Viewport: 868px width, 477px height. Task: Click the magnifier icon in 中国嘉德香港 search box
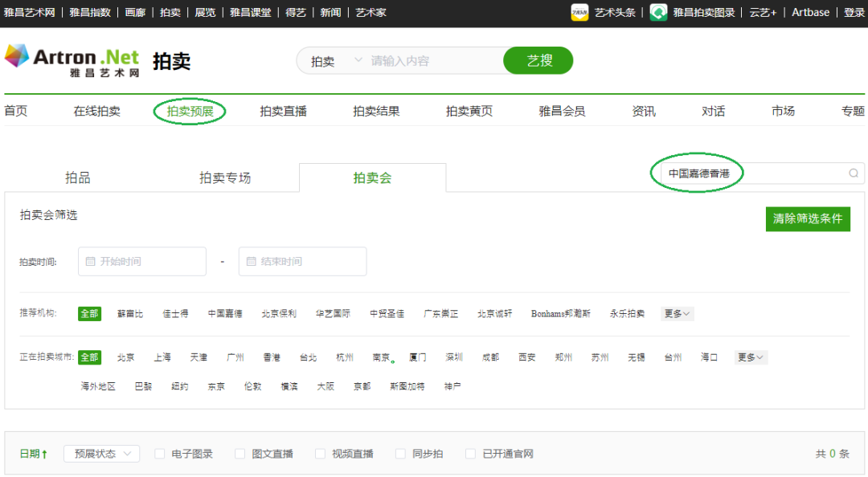(x=854, y=173)
